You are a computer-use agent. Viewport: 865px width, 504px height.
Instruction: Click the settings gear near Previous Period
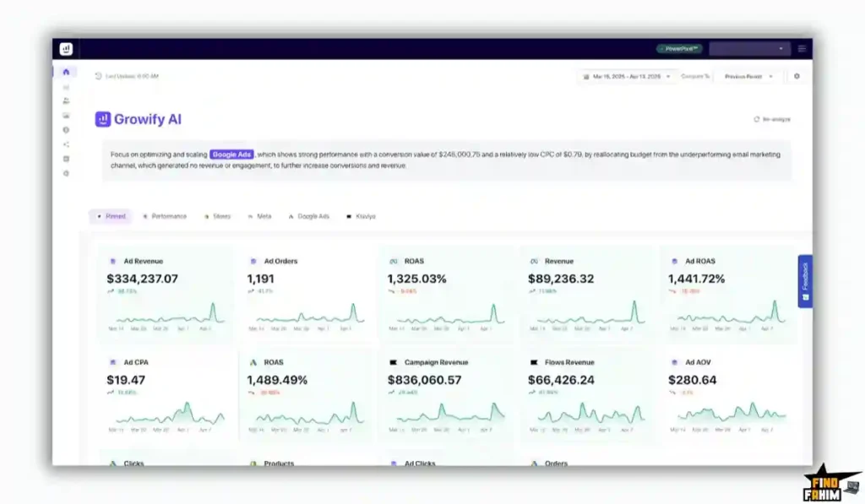pyautogui.click(x=797, y=76)
